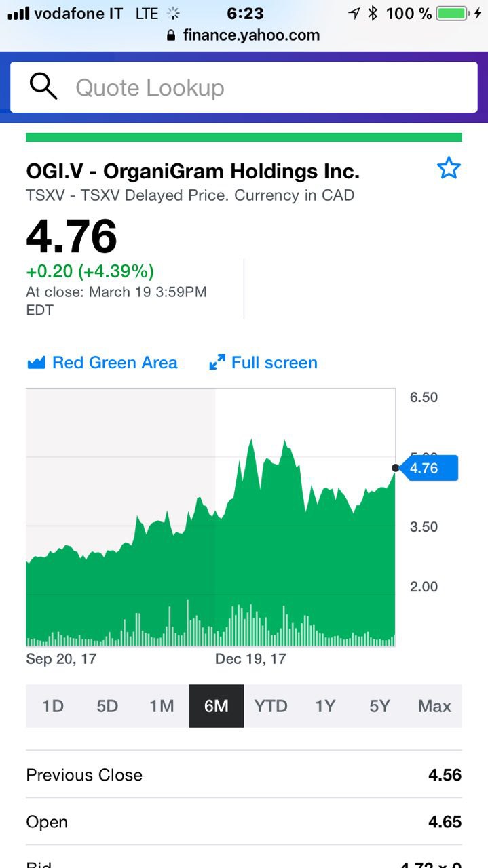Tap the At close: March 19 3:59PM text

(116, 300)
